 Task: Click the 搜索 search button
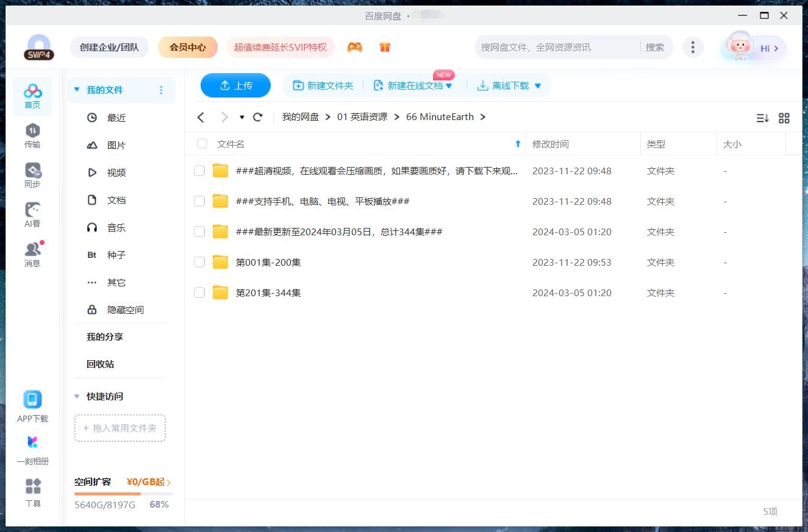coord(655,47)
